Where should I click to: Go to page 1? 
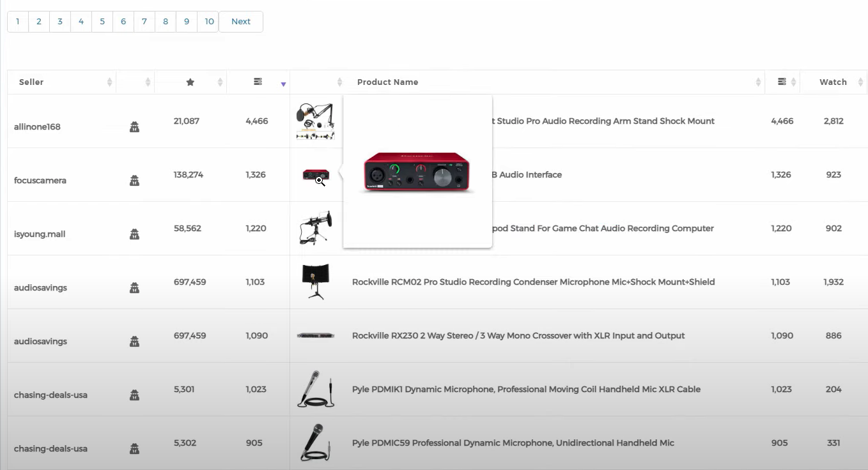tap(18, 22)
